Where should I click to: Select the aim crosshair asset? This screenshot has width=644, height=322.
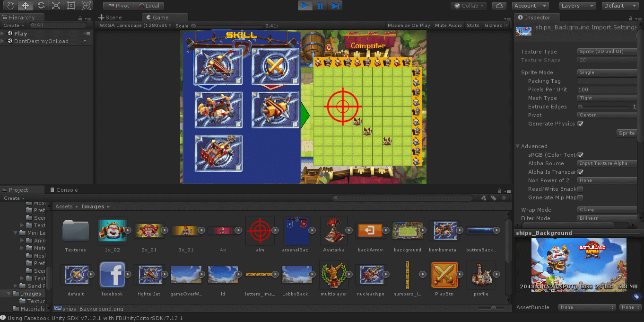click(260, 234)
